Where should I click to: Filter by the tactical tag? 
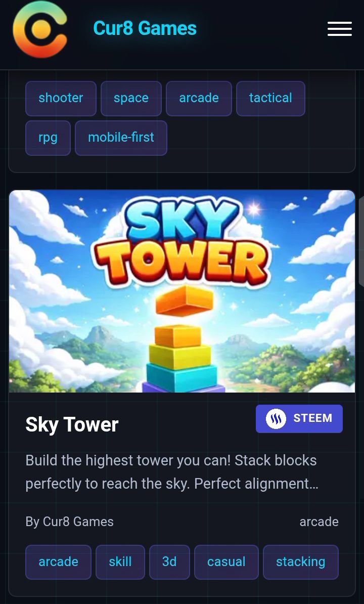(270, 98)
